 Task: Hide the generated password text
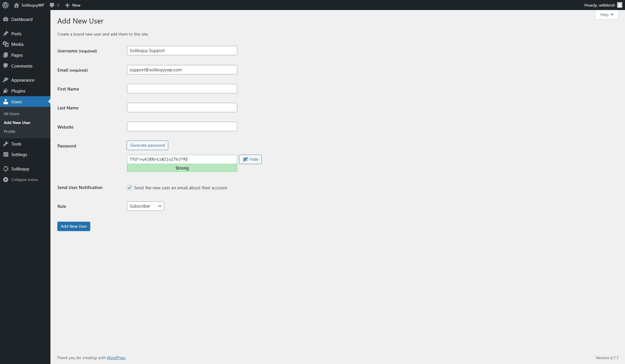pyautogui.click(x=250, y=159)
